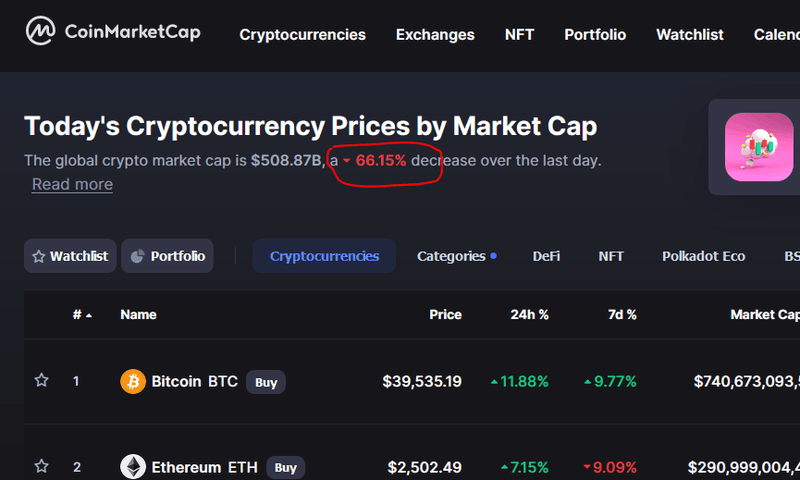Click the CoinMarketCap logo icon

pos(39,32)
